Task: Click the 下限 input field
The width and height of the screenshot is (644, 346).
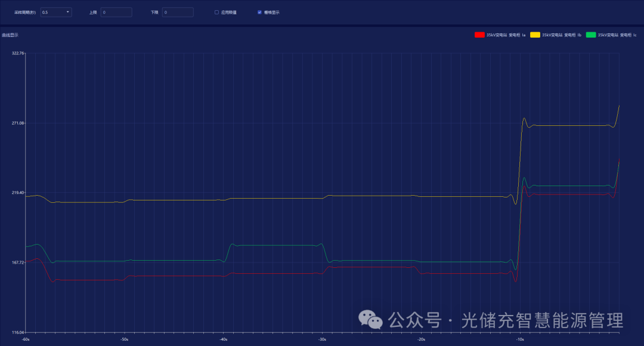Action: [x=178, y=13]
